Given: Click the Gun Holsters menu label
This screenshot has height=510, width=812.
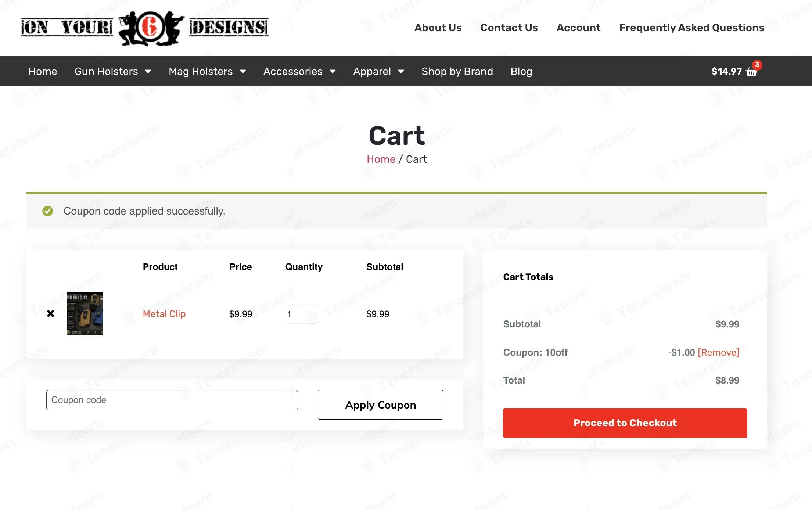Looking at the screenshot, I should tap(106, 71).
